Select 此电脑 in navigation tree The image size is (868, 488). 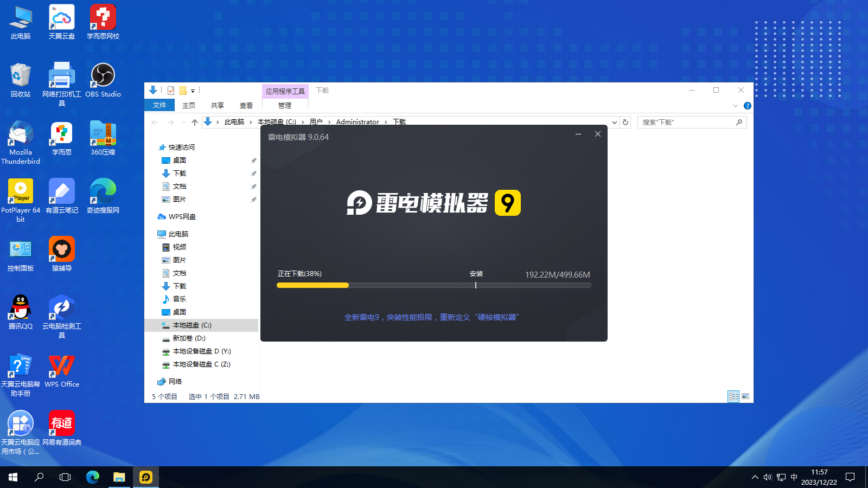click(x=178, y=234)
